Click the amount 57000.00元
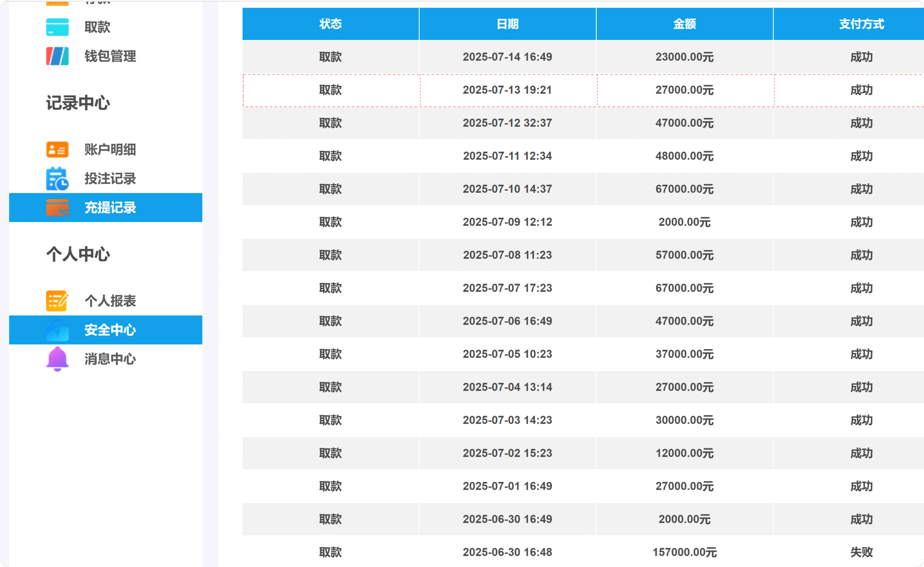This screenshot has width=924, height=567. [x=684, y=255]
